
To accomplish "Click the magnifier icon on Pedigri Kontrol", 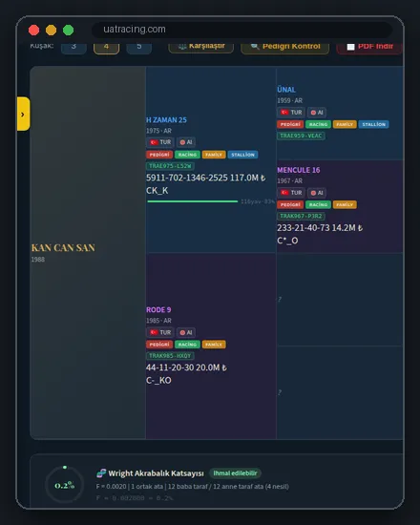I will (x=255, y=46).
